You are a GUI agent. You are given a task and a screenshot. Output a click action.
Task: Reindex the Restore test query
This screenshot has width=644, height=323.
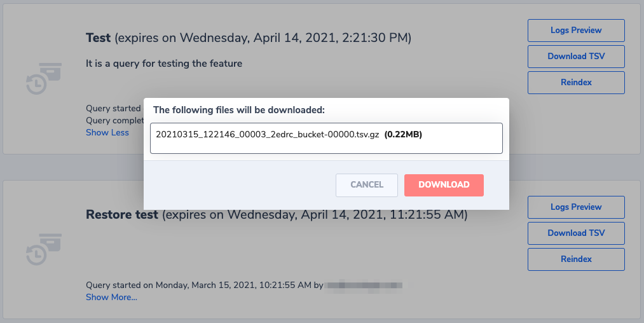[x=576, y=259]
